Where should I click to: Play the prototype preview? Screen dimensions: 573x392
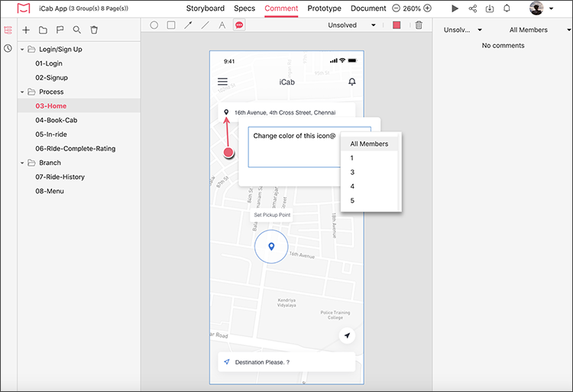[x=455, y=8]
